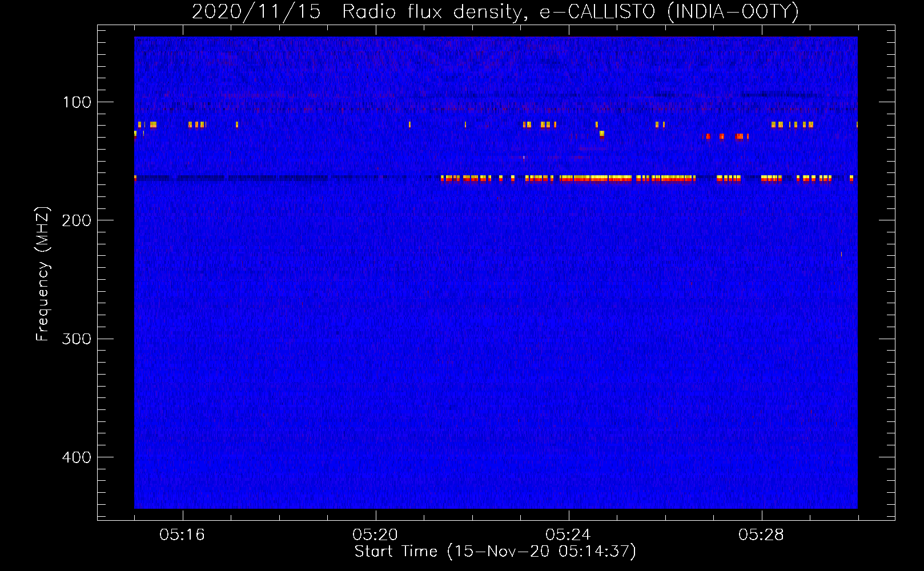Click the spectrogram plot area around 300 MHz
924x571 pixels.
tap(496, 339)
